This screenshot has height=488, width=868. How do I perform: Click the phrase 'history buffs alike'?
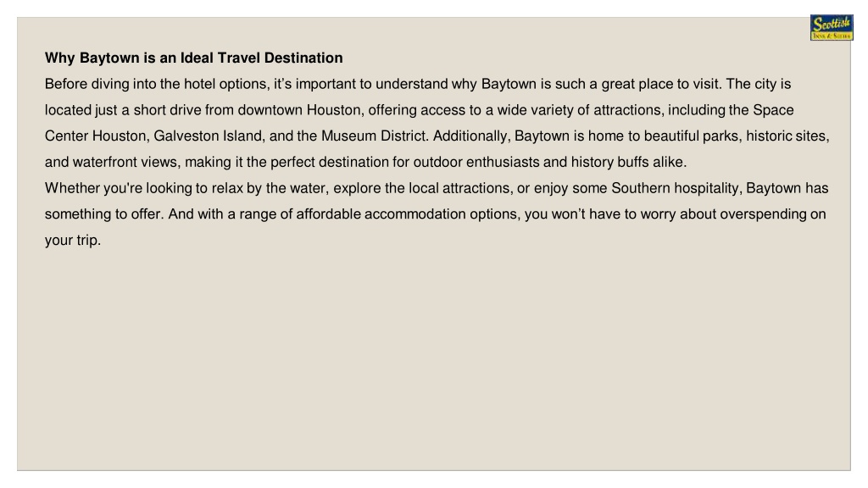(x=628, y=162)
